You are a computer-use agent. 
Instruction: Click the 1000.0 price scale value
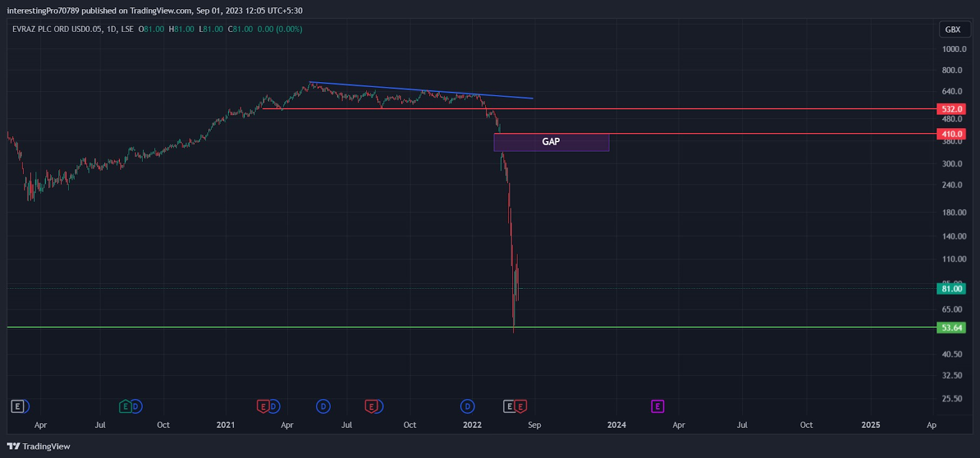954,49
